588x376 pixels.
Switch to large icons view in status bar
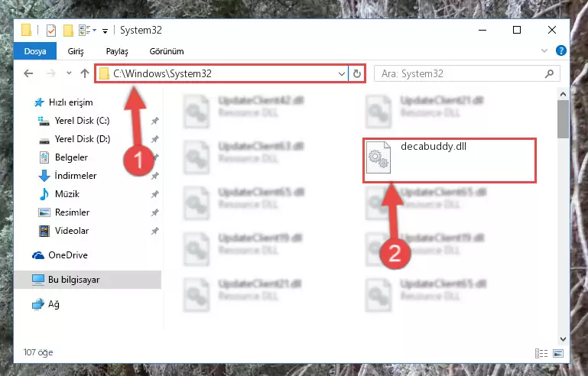tap(558, 353)
